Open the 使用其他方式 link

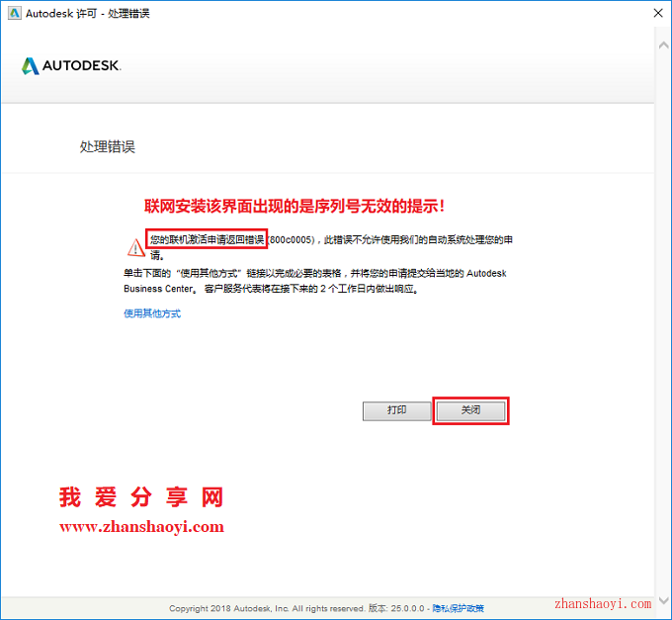point(152,313)
